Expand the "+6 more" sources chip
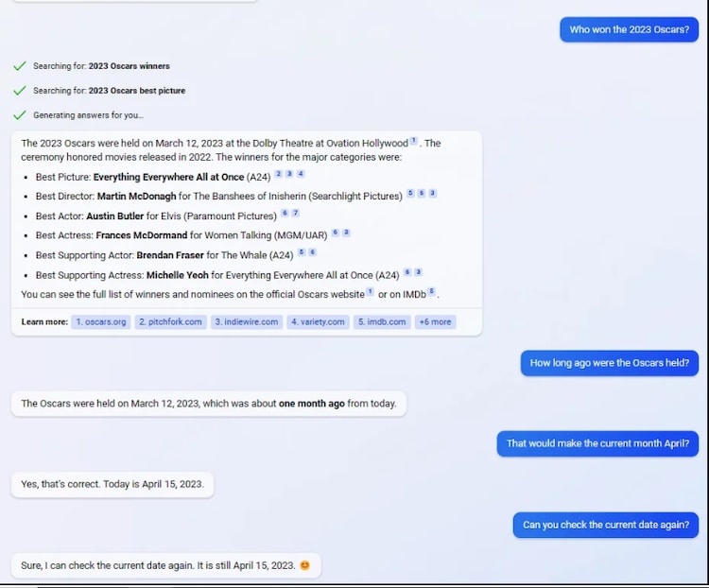This screenshot has width=709, height=588. (x=435, y=321)
